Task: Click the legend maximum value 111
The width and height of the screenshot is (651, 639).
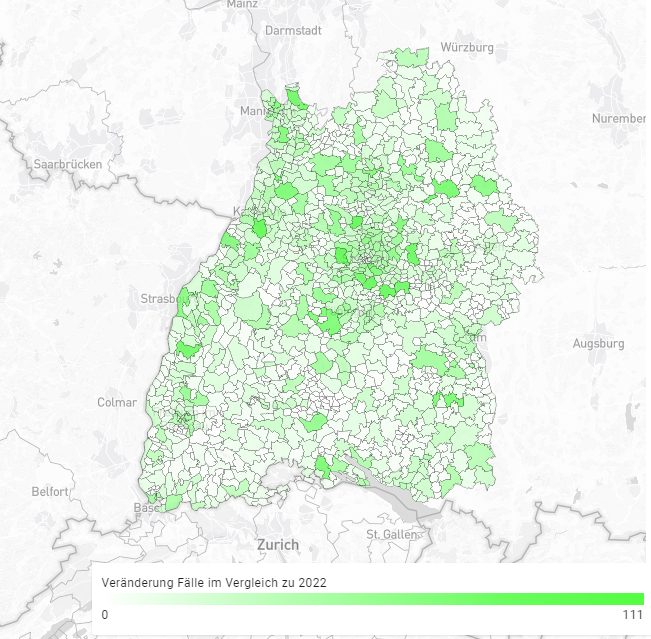Action: 632,615
